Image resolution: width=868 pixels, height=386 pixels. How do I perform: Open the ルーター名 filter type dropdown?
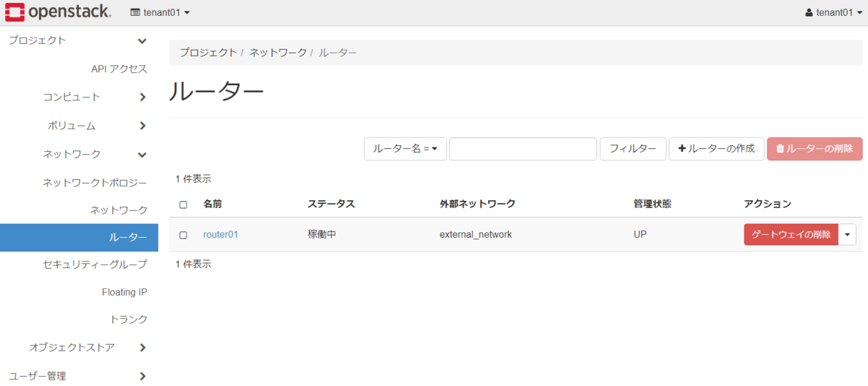coord(405,148)
